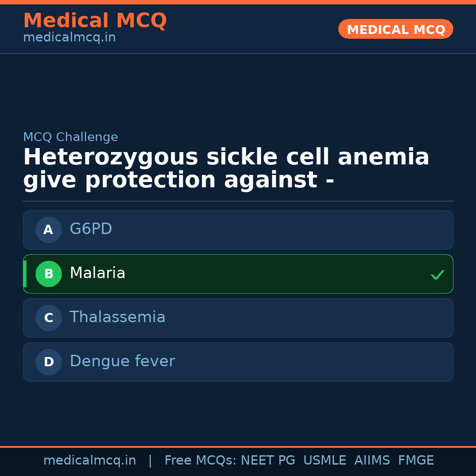Click the green checkmark icon
Viewport: 476px width, 476px height.
pyautogui.click(x=437, y=275)
